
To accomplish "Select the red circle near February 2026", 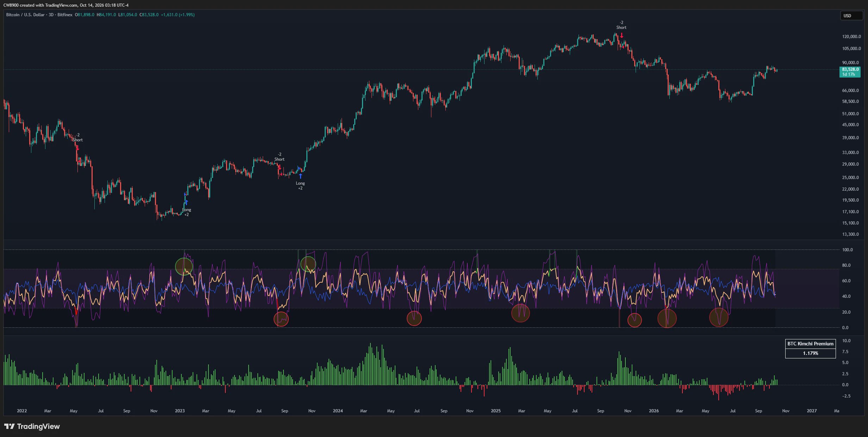I will click(667, 318).
